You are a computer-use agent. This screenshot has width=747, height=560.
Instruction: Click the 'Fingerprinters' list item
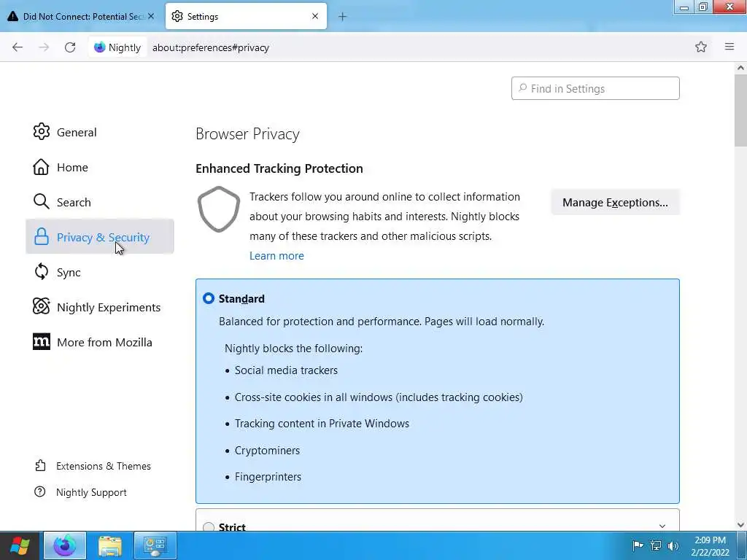pos(268,477)
